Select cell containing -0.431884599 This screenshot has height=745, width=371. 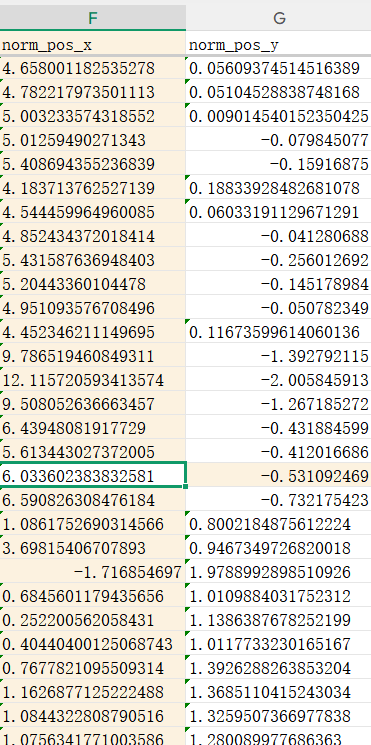click(x=278, y=428)
